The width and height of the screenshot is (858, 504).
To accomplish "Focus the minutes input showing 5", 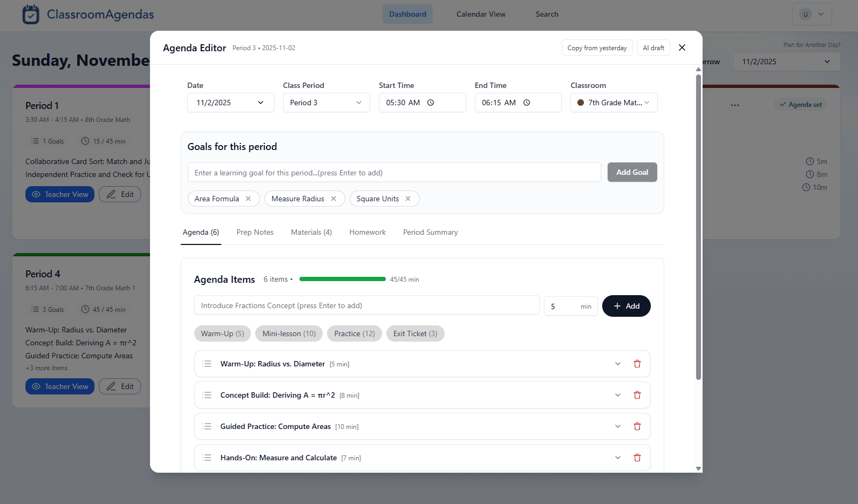I will point(570,306).
